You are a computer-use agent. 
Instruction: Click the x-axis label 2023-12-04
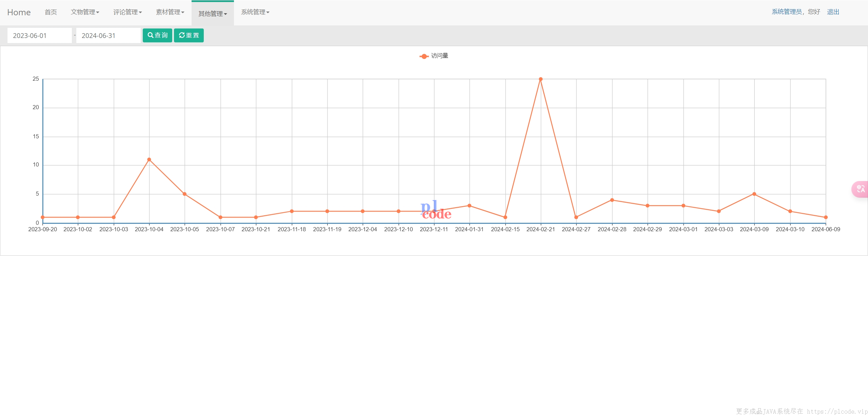click(363, 229)
